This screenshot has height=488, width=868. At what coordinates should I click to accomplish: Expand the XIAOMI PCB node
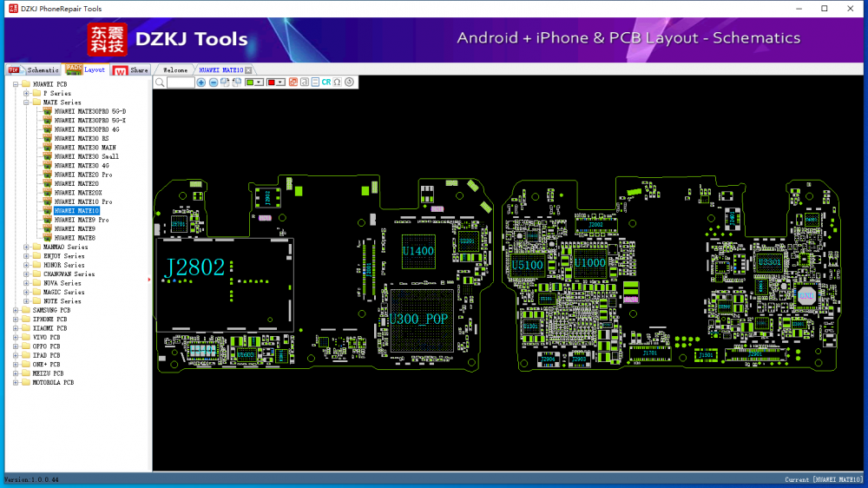pos(16,328)
